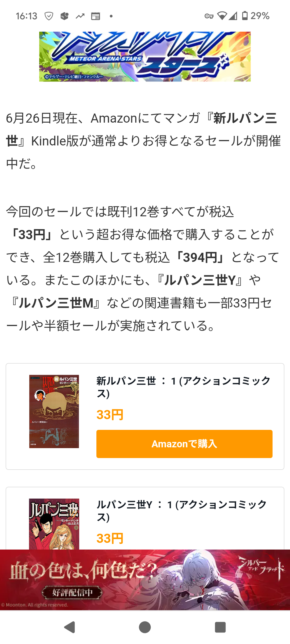Tap the 33円 price under ルパン三世Y
The image size is (290, 644).
click(110, 539)
